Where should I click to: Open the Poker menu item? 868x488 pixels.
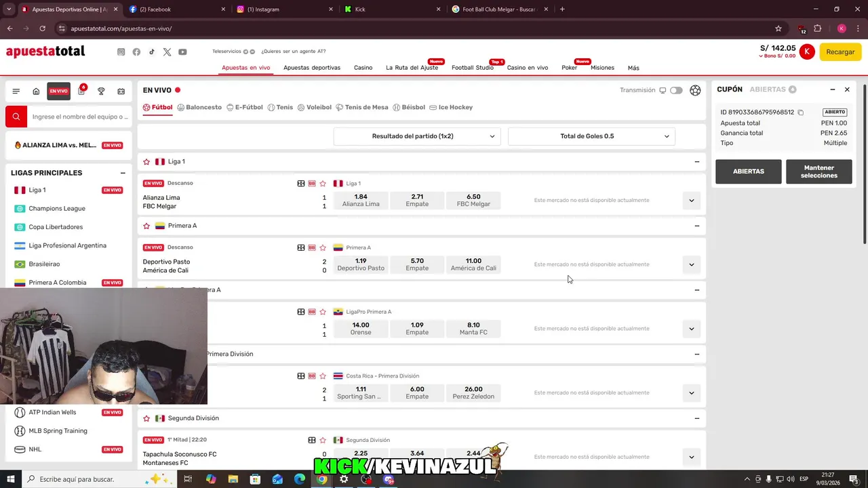tap(569, 68)
